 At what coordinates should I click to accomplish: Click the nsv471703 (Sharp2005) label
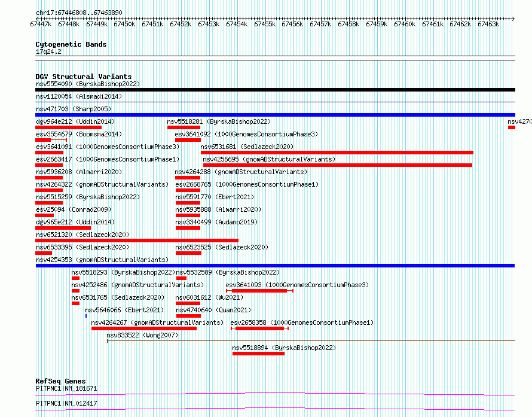pyautogui.click(x=74, y=109)
